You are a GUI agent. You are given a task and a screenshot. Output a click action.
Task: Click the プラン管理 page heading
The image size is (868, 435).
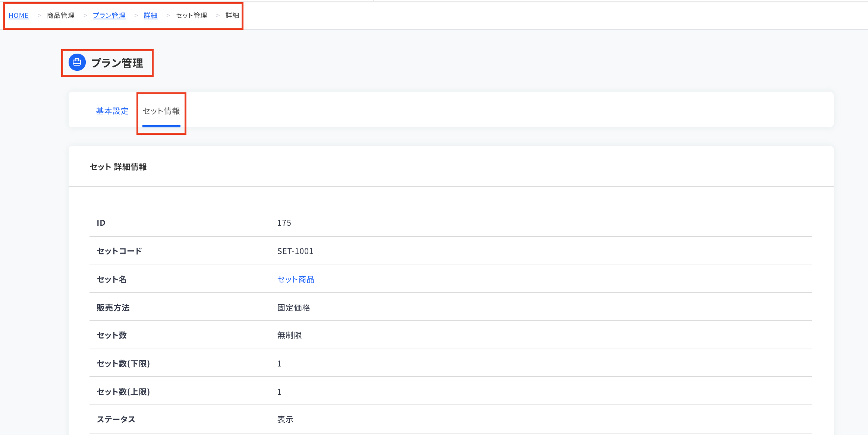click(117, 63)
